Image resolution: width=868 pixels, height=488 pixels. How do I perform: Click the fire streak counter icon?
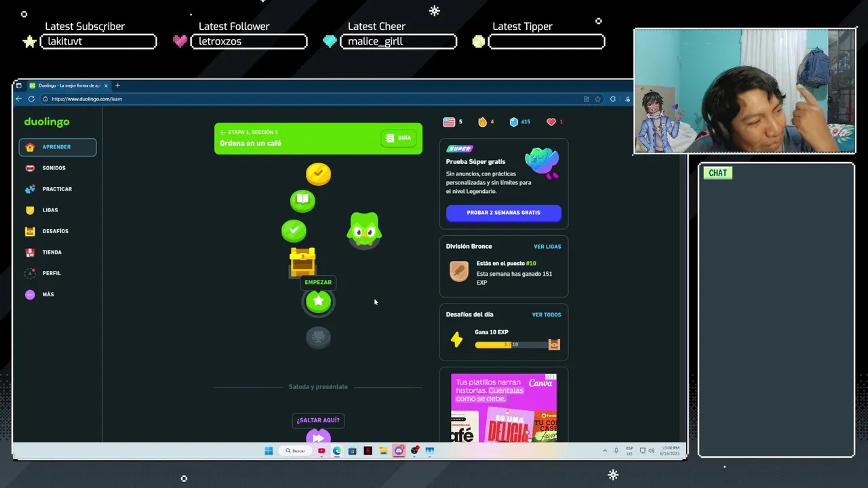click(x=482, y=122)
